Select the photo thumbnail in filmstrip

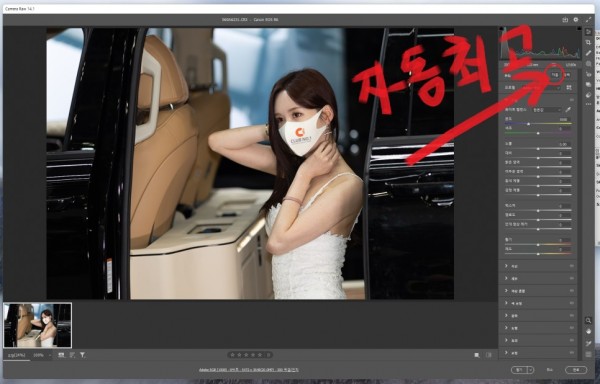(38, 325)
